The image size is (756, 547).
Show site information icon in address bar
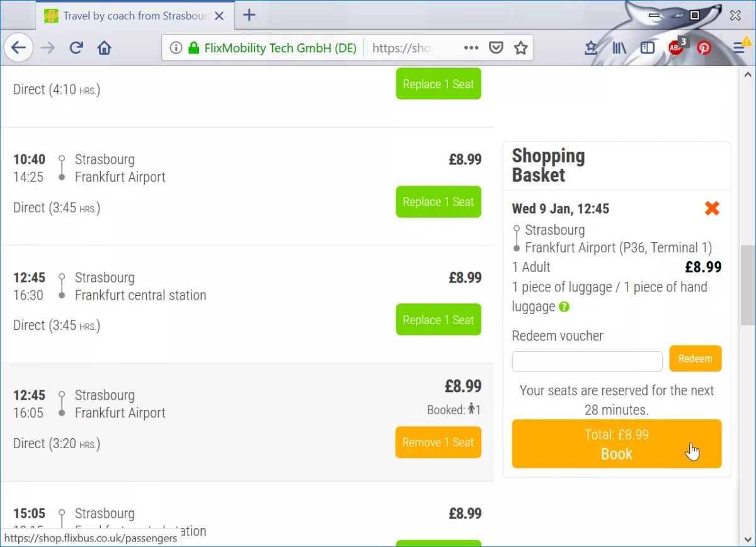pos(176,48)
